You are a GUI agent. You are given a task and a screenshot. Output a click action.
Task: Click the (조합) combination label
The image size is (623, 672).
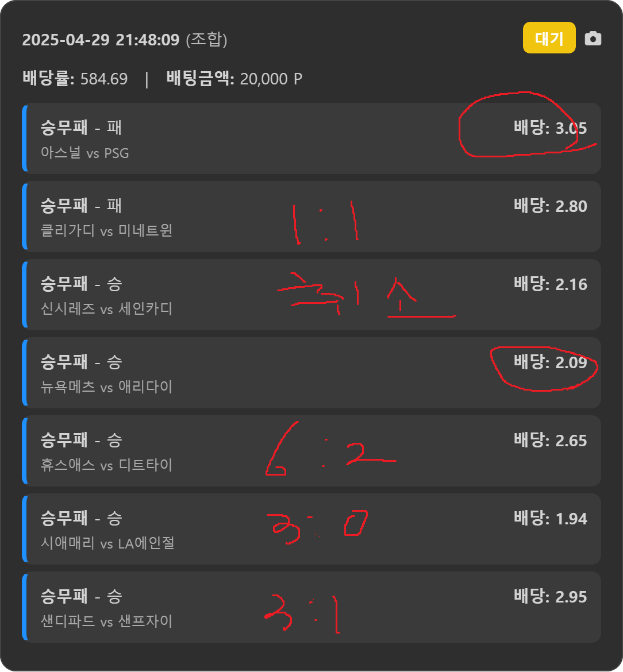click(x=206, y=40)
